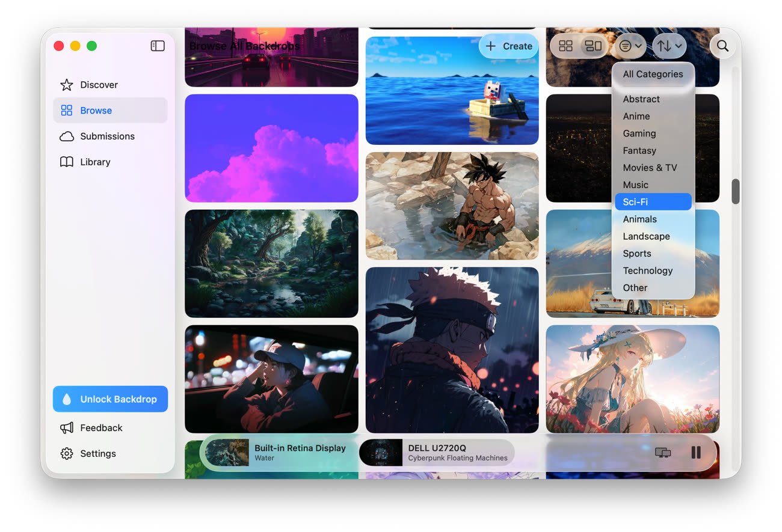Click the search magnifier icon

[x=723, y=46]
